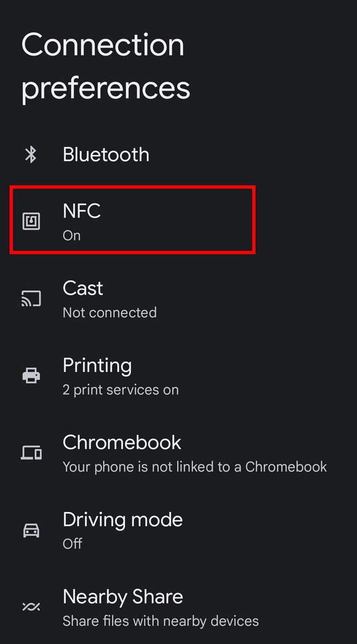
Task: Select the Cast screen-mirroring icon
Action: point(31,298)
